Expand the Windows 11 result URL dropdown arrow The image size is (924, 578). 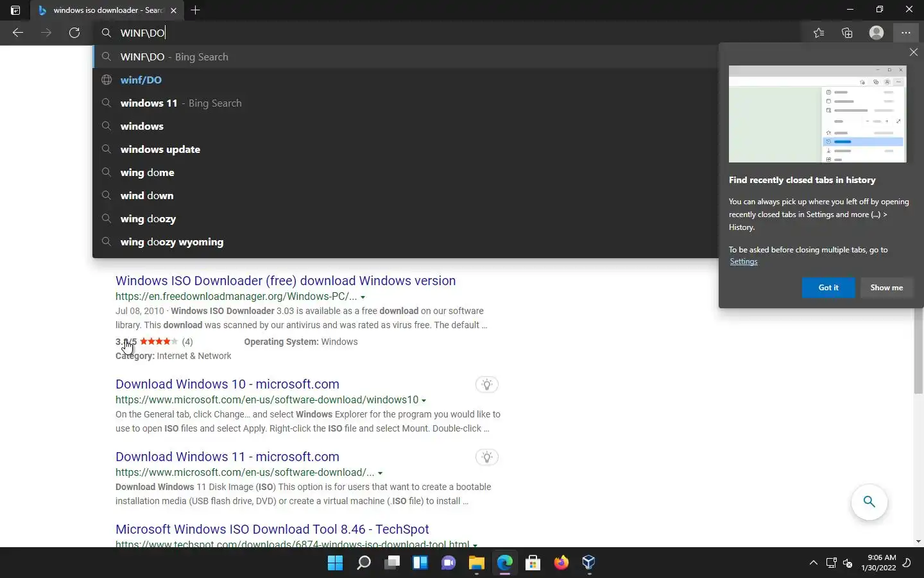[381, 473]
